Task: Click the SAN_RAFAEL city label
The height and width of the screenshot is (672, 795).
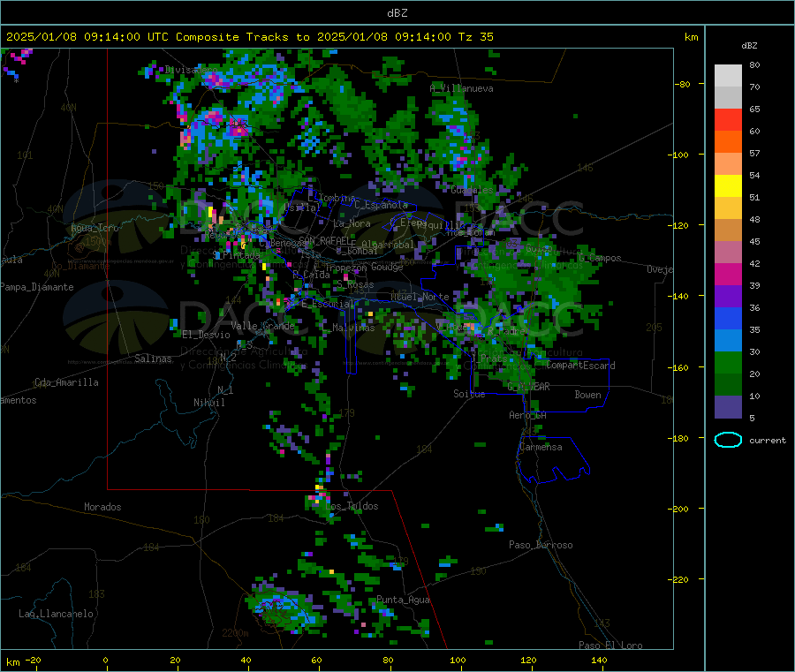Action: 327,241
